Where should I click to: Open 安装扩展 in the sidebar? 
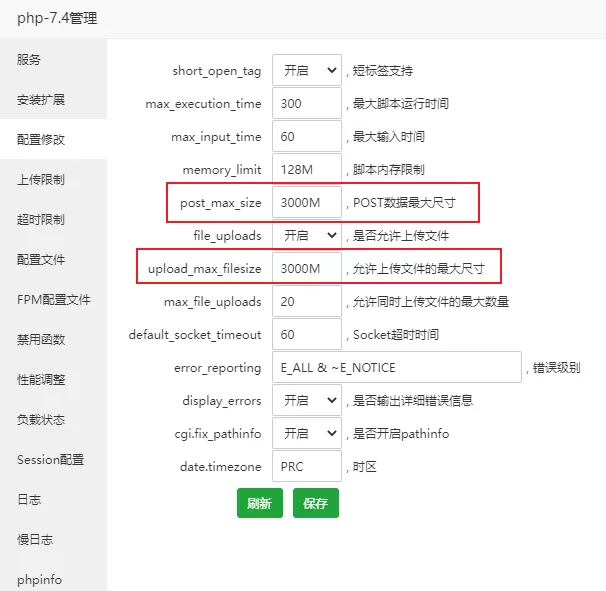53,100
